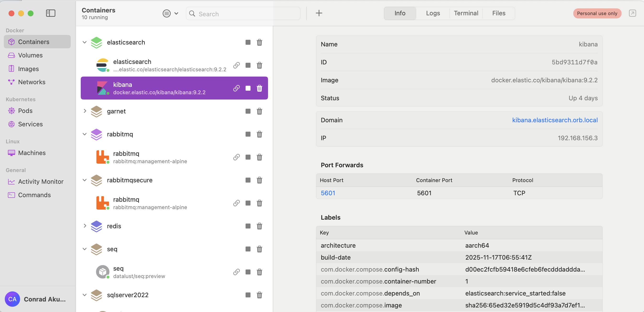Screen dimensions: 644x312
Task: Open the kibana.elasticsearch.orb.local domain link
Action: click(554, 120)
